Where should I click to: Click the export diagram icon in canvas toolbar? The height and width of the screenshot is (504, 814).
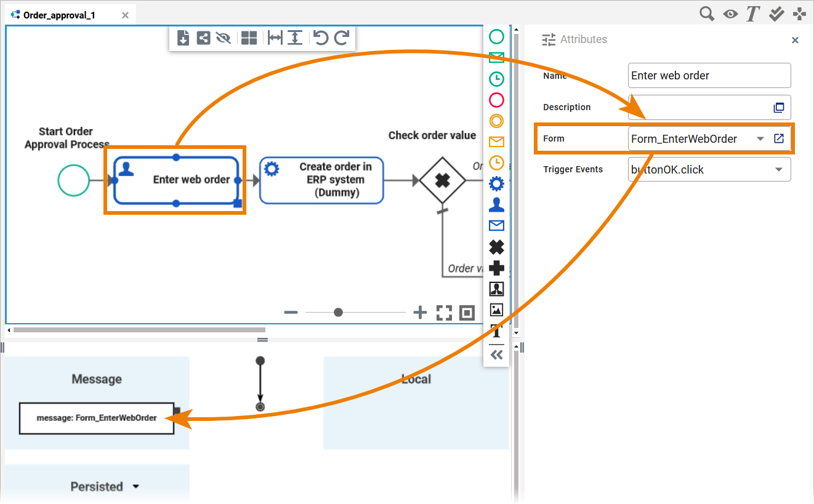coord(183,38)
